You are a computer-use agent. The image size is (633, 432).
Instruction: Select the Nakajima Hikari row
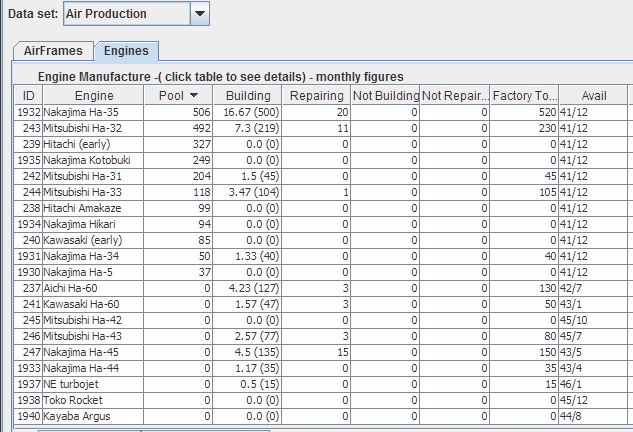[x=321, y=224]
